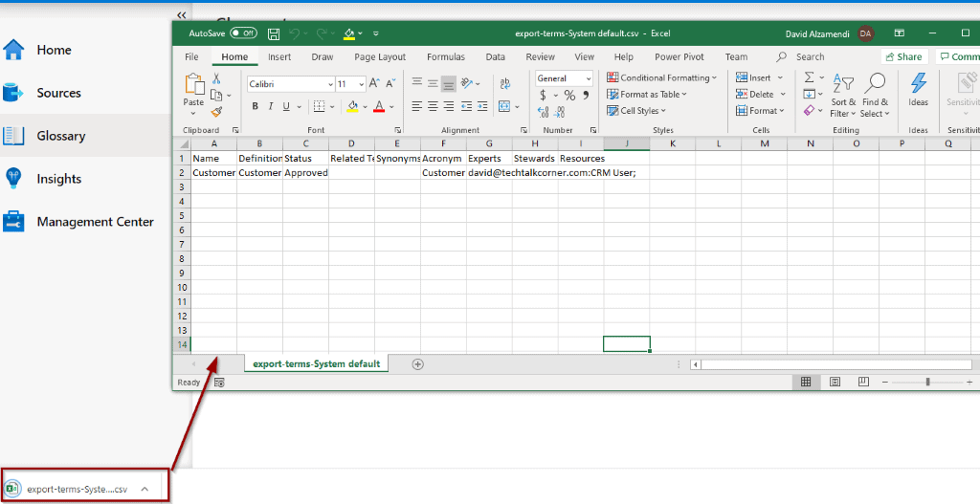Decrease font size icon
The height and width of the screenshot is (504, 980).
[390, 83]
